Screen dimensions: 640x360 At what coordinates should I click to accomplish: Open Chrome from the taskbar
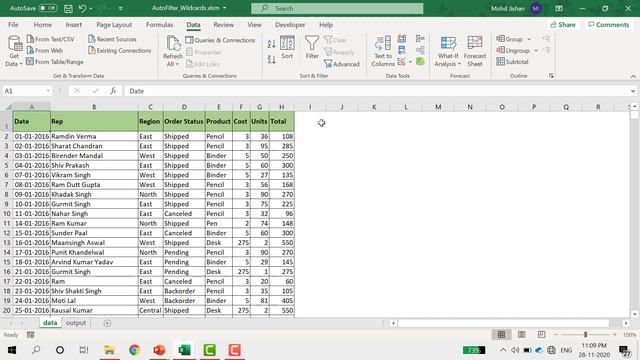click(x=134, y=350)
